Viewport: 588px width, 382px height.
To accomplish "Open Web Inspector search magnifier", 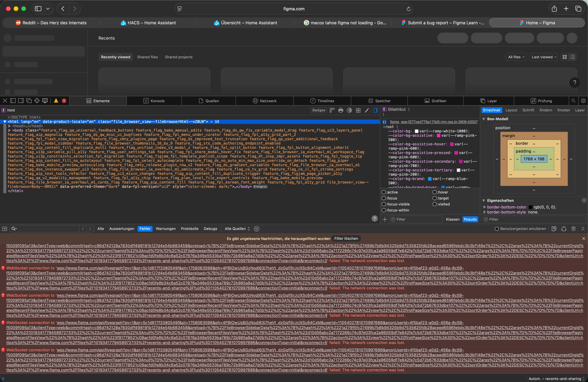I will point(573,101).
